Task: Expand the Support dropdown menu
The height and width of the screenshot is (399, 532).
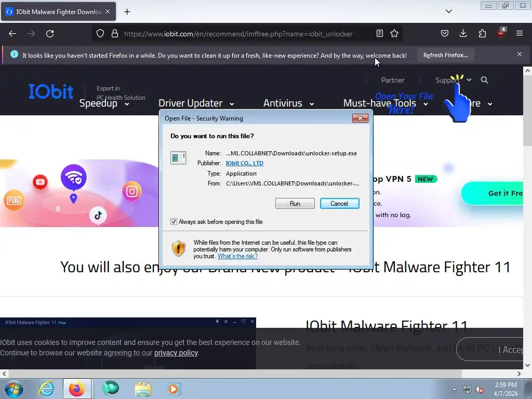Action: [453, 80]
